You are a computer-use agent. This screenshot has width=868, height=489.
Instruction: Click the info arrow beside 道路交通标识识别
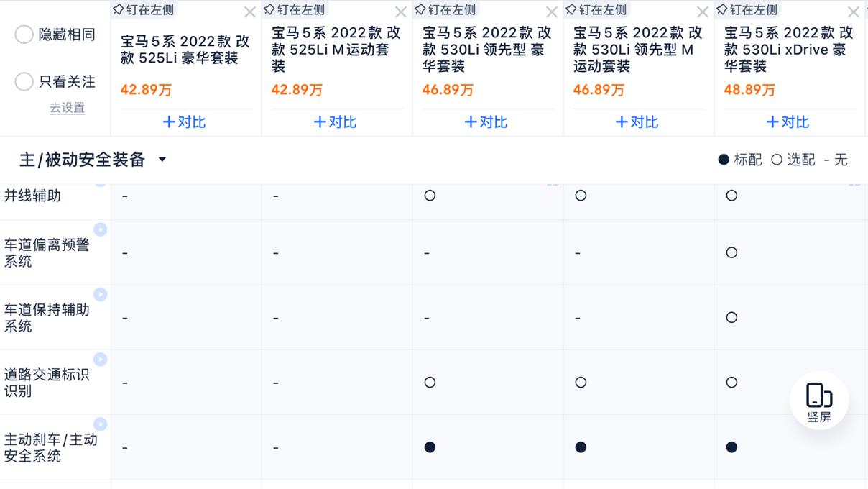tap(101, 358)
